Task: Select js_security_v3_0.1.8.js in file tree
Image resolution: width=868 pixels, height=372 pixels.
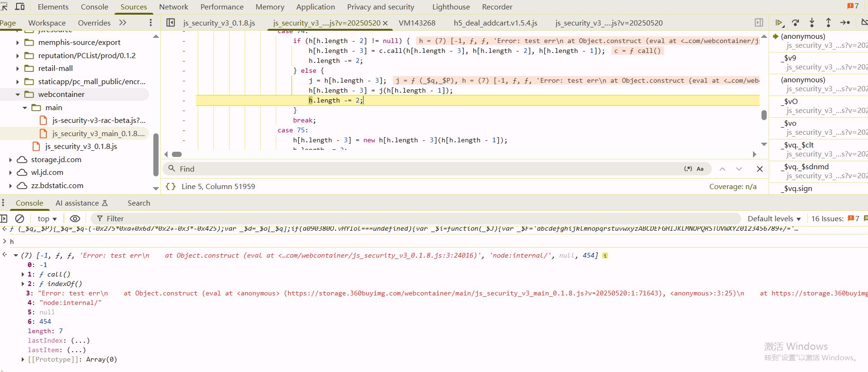Action: point(81,147)
